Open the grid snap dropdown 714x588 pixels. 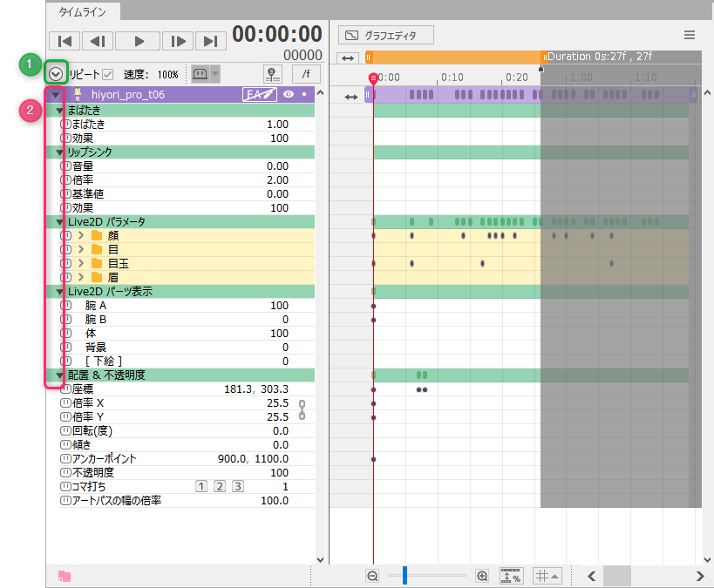[547, 576]
